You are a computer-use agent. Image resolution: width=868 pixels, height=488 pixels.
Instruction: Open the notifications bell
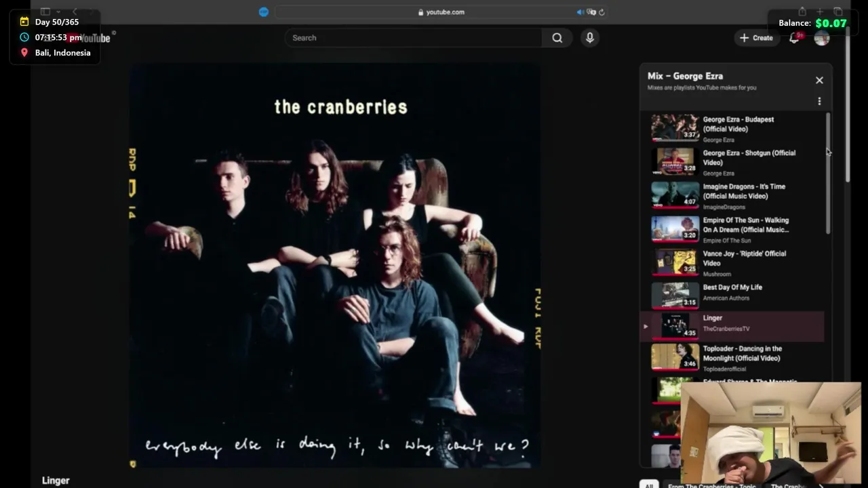(x=794, y=38)
